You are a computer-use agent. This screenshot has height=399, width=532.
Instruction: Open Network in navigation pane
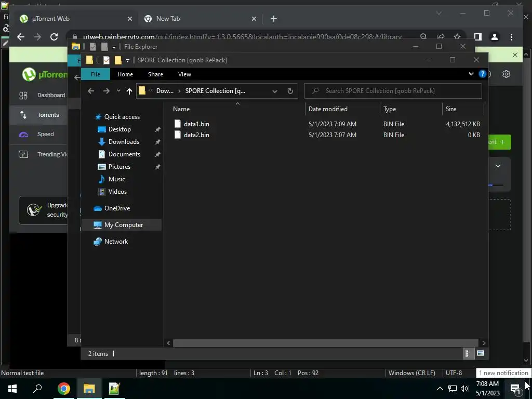click(x=116, y=242)
